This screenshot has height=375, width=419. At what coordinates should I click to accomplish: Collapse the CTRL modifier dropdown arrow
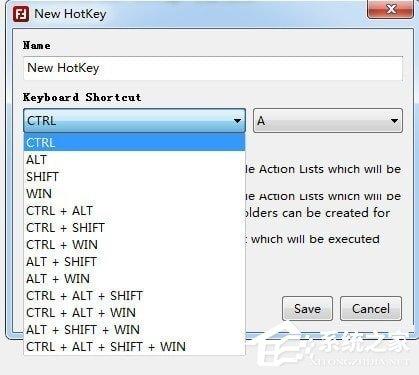click(x=237, y=121)
